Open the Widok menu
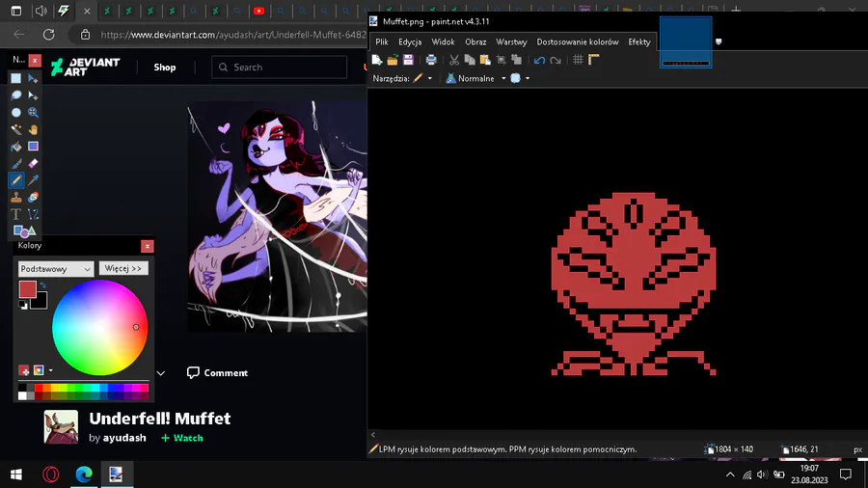 (x=443, y=42)
